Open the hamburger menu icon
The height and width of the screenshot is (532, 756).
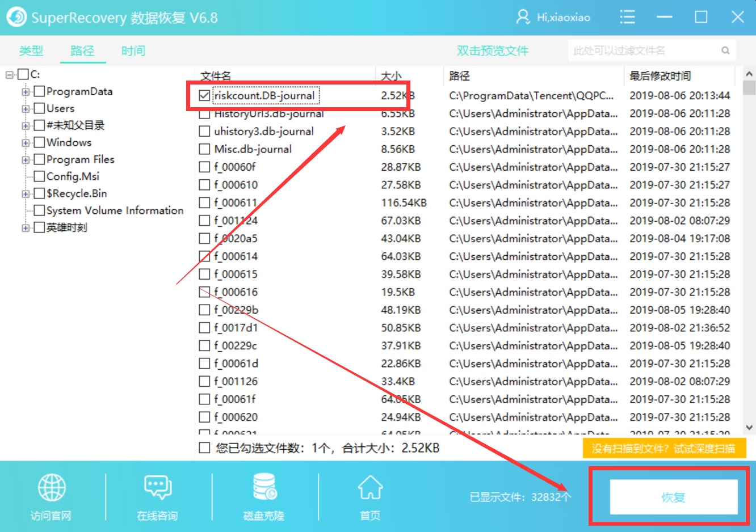[627, 17]
